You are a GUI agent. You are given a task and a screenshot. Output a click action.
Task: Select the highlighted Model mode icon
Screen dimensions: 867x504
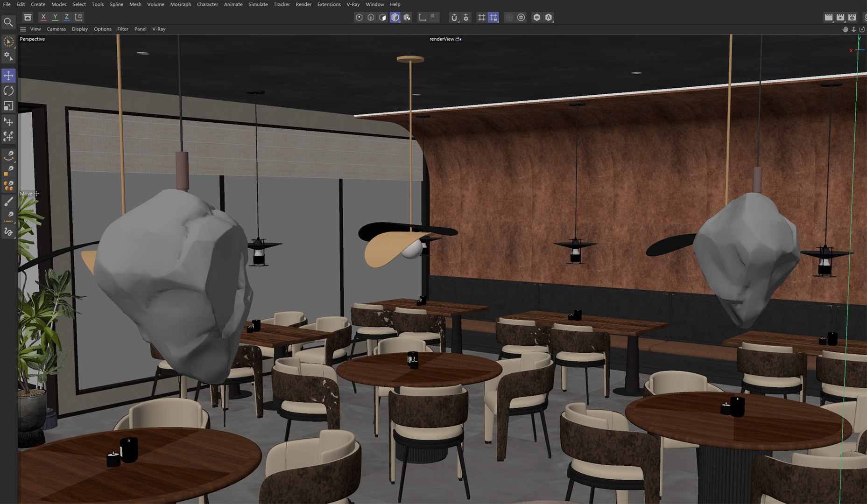pos(395,17)
